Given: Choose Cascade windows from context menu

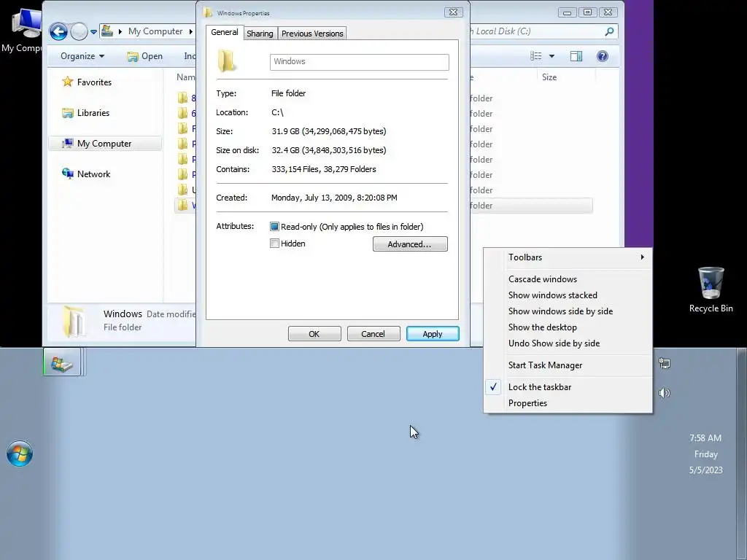Looking at the screenshot, I should (x=568, y=279).
